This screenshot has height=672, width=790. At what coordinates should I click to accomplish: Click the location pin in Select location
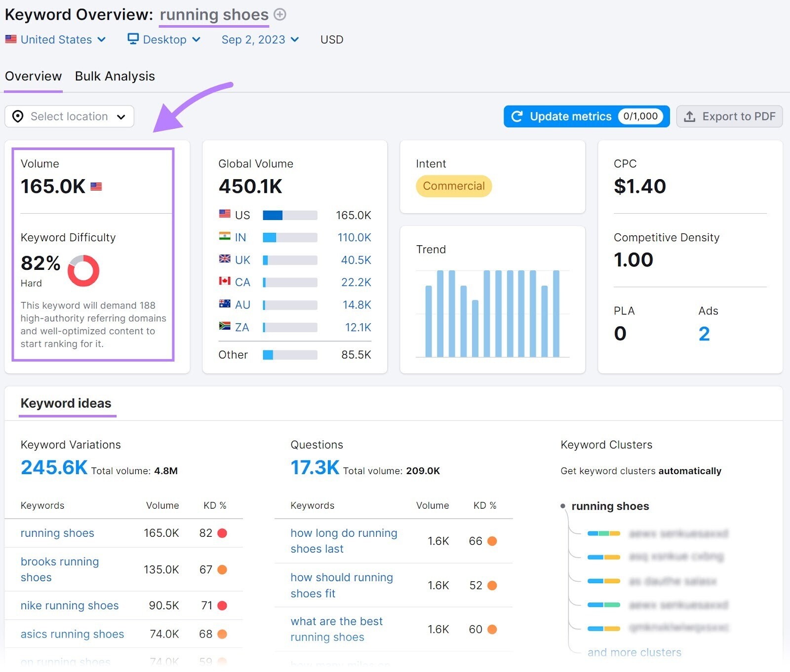[18, 116]
